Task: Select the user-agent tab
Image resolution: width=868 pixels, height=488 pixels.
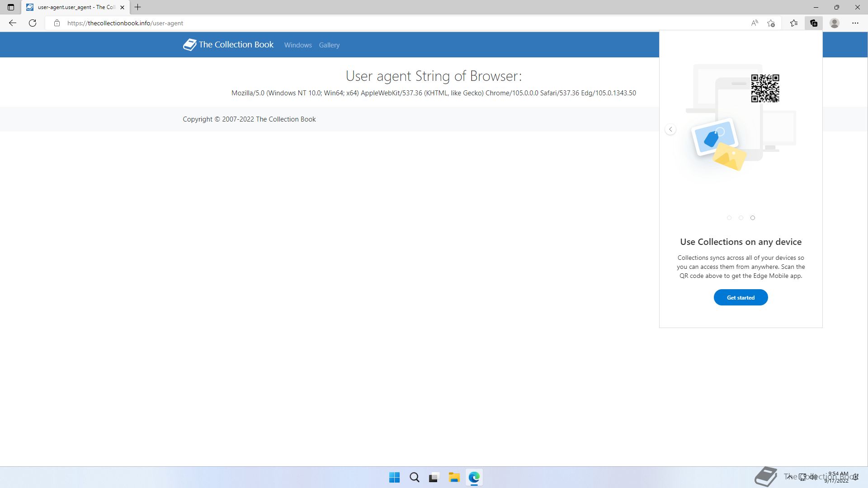Action: (75, 7)
